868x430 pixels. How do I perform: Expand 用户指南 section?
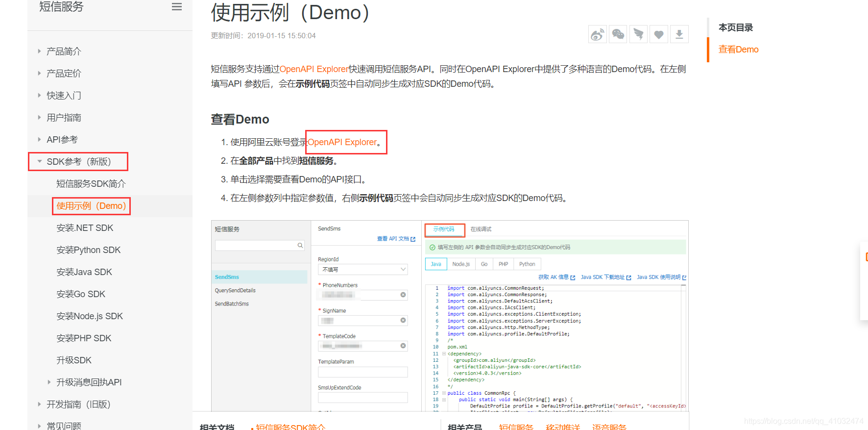pos(39,117)
